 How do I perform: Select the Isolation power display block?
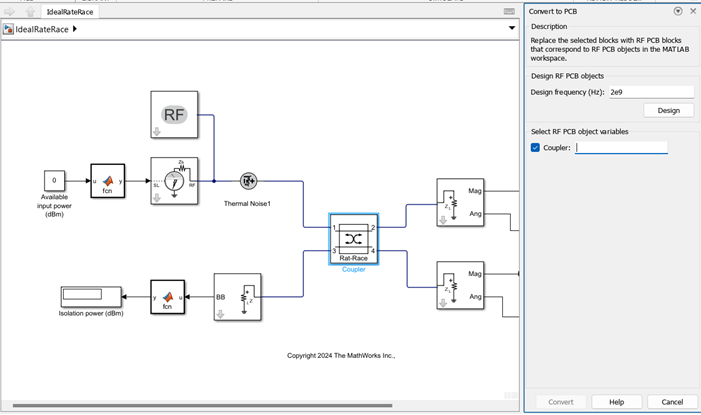point(90,295)
